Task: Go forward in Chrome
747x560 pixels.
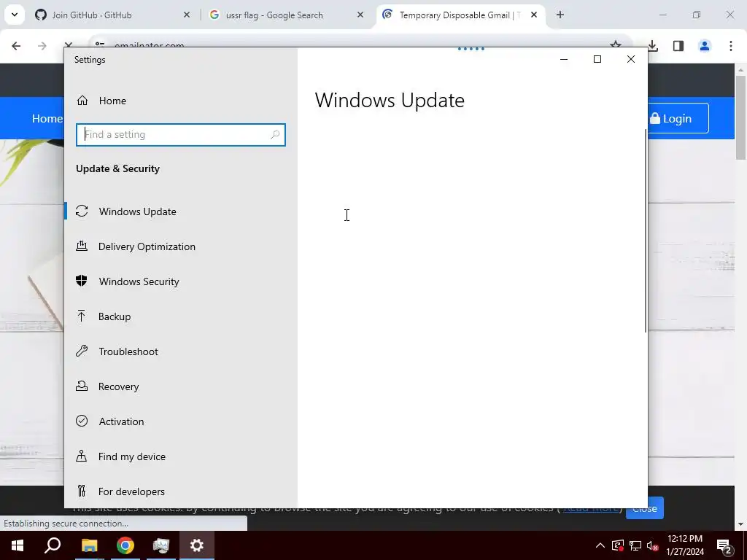Action: tap(42, 46)
